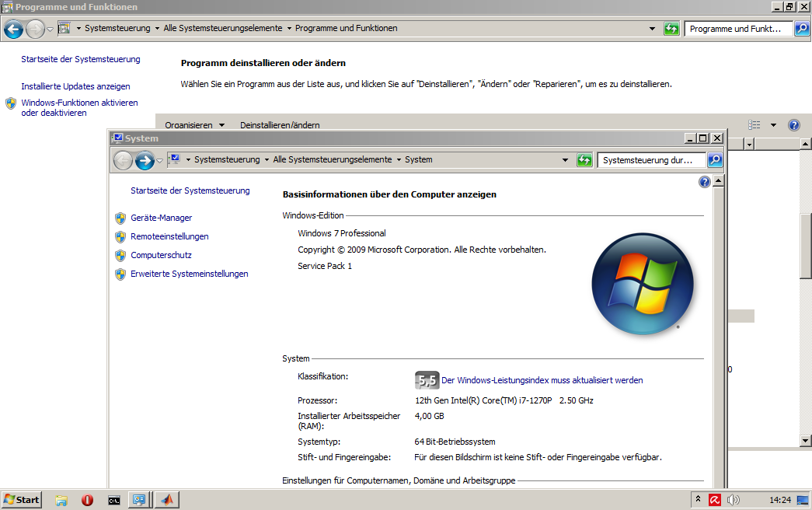This screenshot has width=812, height=510.
Task: Open the volume speaker tray icon
Action: [733, 500]
